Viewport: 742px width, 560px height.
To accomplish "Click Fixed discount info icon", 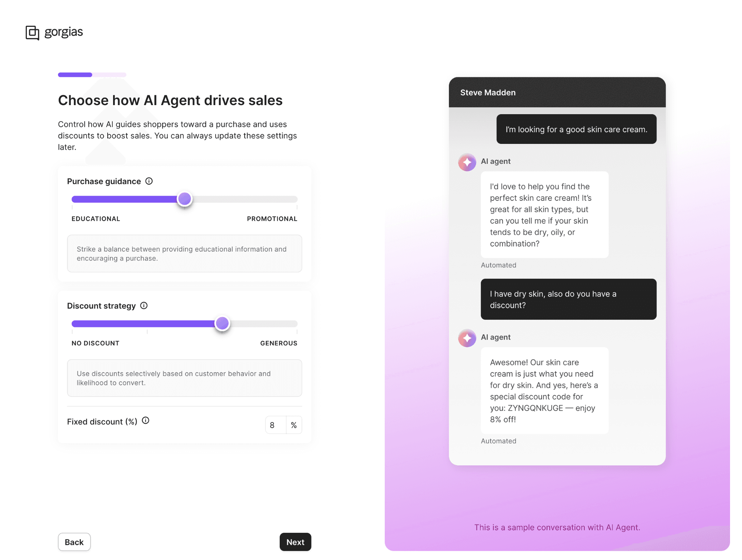I will (x=146, y=420).
